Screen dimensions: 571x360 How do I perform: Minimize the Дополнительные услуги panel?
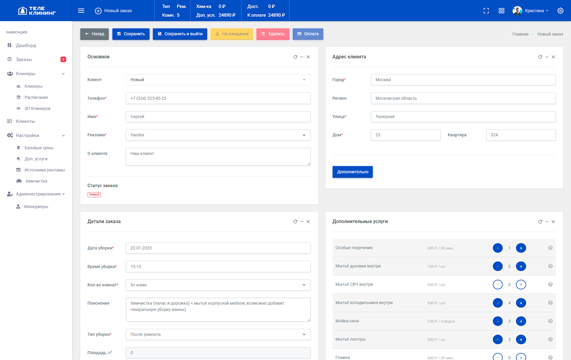[x=547, y=221]
